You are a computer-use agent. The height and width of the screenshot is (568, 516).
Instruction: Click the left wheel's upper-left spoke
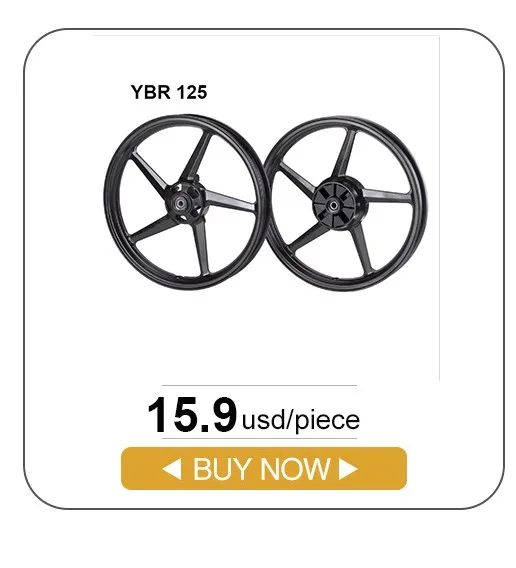(150, 173)
